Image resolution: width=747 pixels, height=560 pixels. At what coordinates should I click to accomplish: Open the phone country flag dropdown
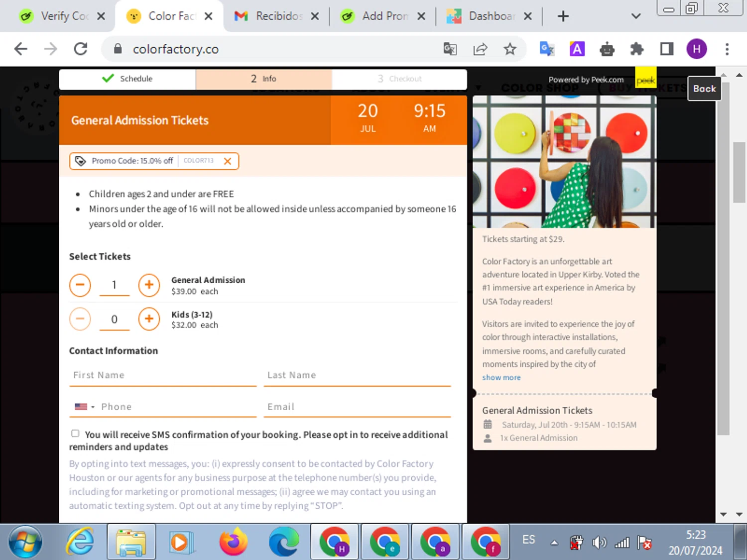[84, 407]
